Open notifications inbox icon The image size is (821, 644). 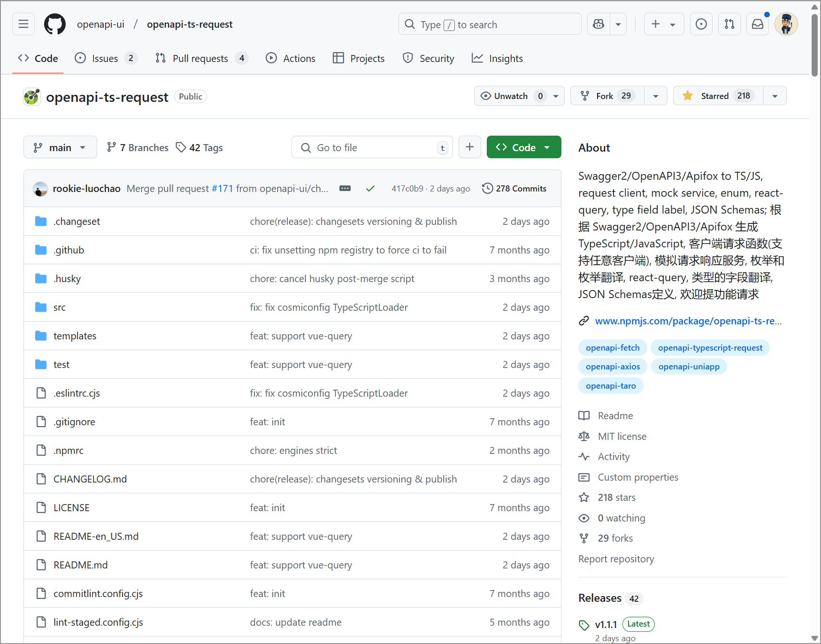pyautogui.click(x=758, y=24)
